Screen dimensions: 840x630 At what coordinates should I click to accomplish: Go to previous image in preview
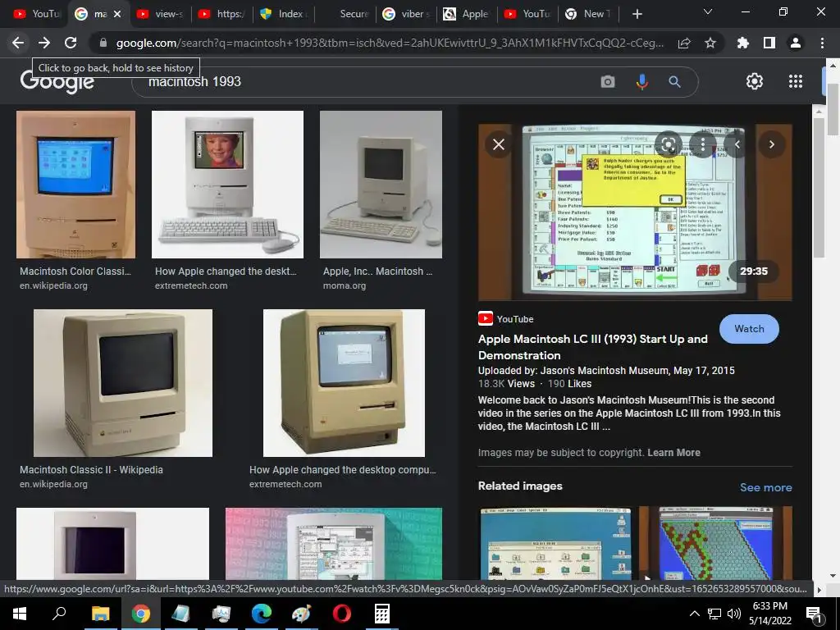click(x=737, y=144)
